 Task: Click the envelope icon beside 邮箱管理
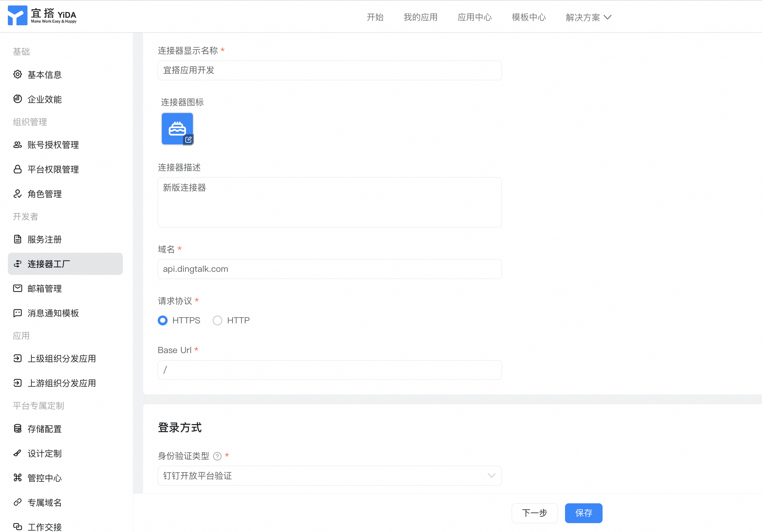[x=17, y=289]
